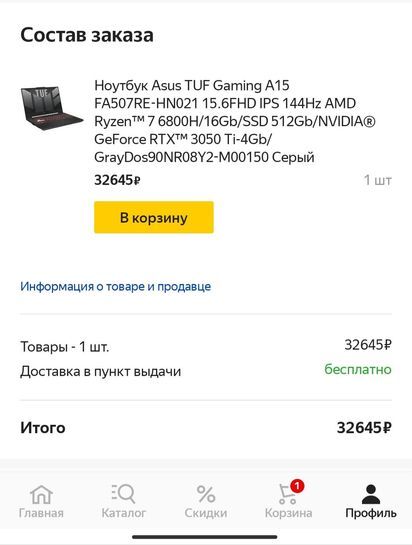Image resolution: width=412 pixels, height=545 pixels.
Task: Tap the Состав заказа heading
Action: pyautogui.click(x=87, y=35)
